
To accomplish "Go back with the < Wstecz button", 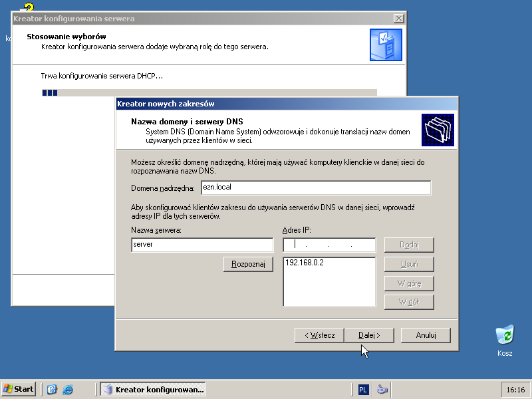I will (320, 335).
